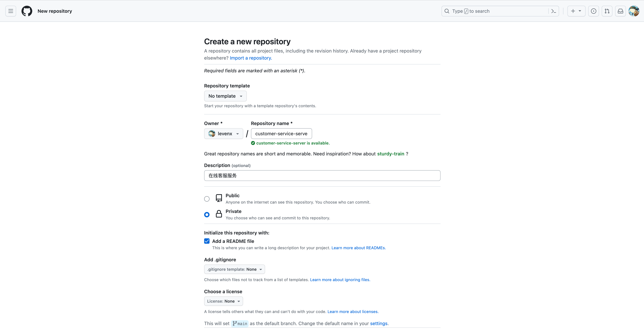Open the command palette icon
This screenshot has width=644, height=334.
pos(554,11)
